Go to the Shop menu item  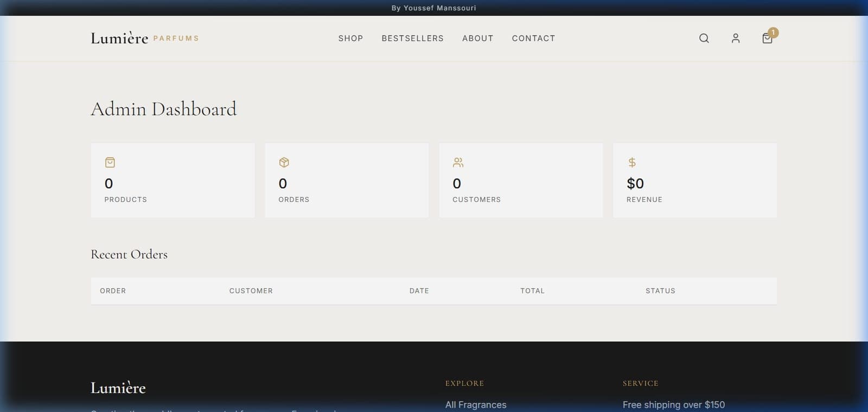click(x=350, y=38)
